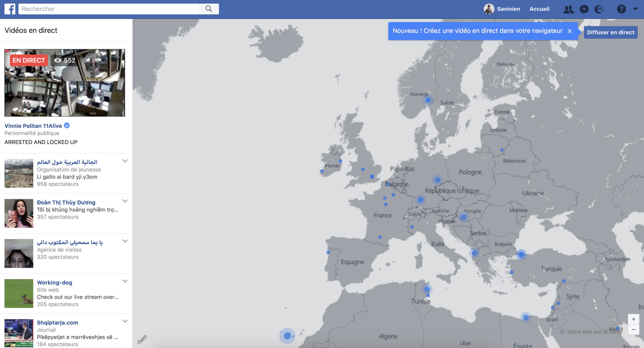The image size is (644, 348).
Task: Open Working-dog video thumbnail
Action: click(19, 293)
